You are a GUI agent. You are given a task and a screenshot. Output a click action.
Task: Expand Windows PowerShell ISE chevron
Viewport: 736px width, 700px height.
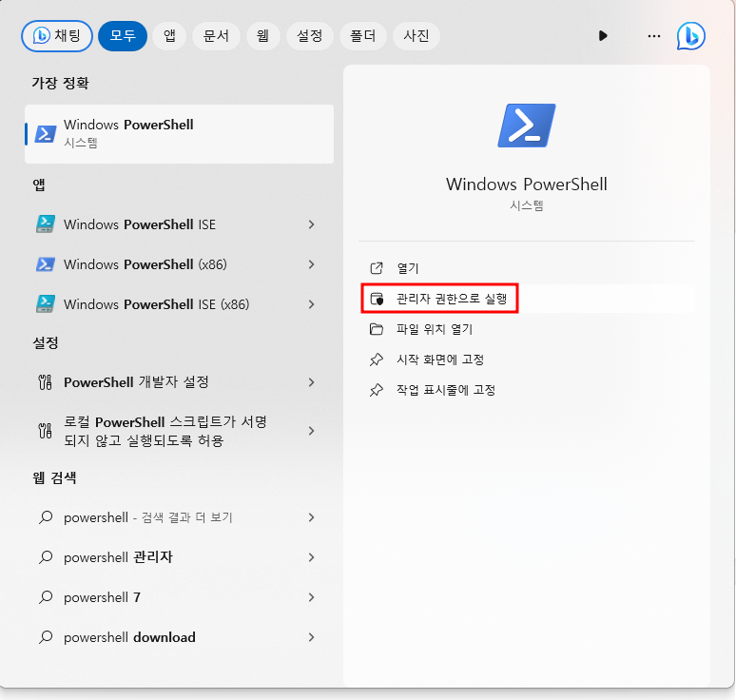311,224
